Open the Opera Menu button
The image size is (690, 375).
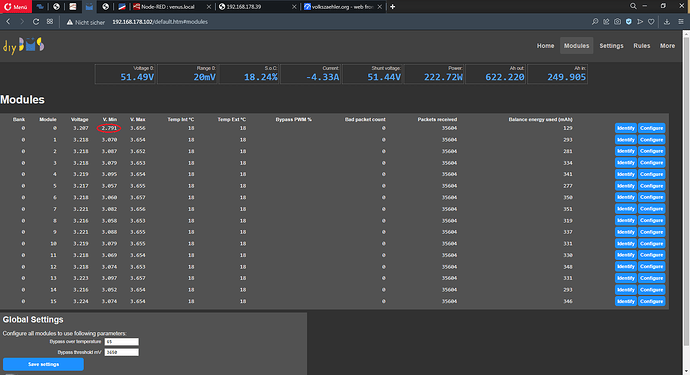pyautogui.click(x=16, y=7)
